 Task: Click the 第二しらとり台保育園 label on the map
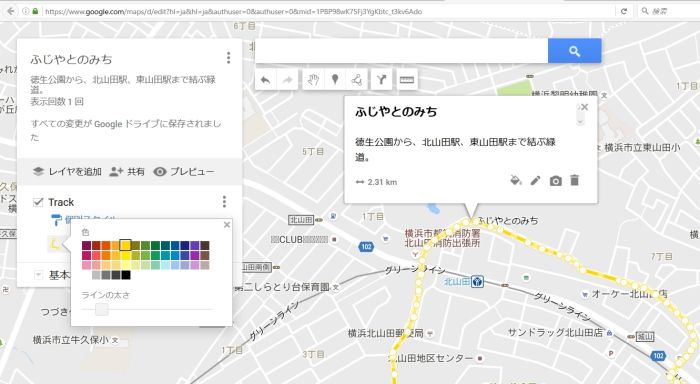coord(282,287)
